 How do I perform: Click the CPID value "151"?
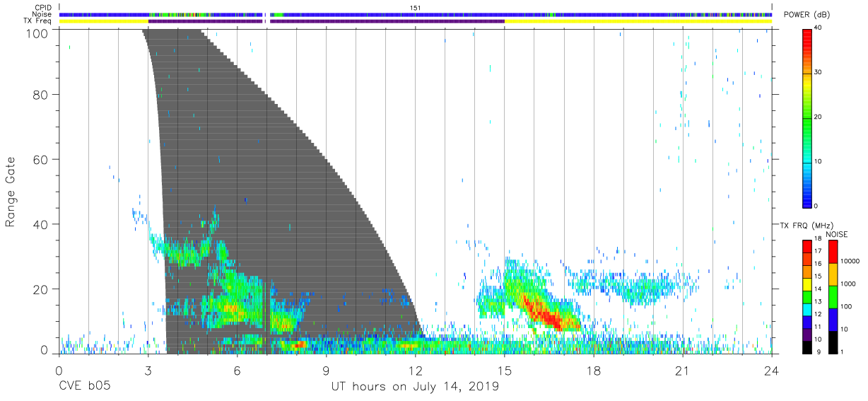(x=415, y=7)
